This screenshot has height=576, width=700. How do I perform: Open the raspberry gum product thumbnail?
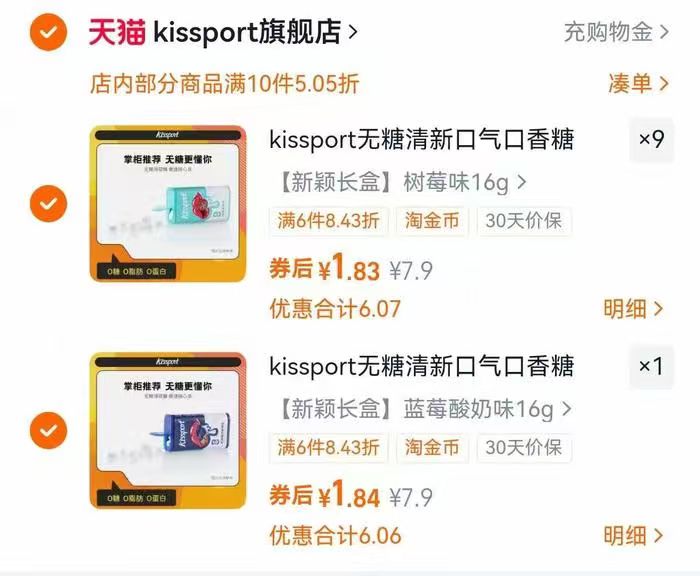click(x=168, y=204)
